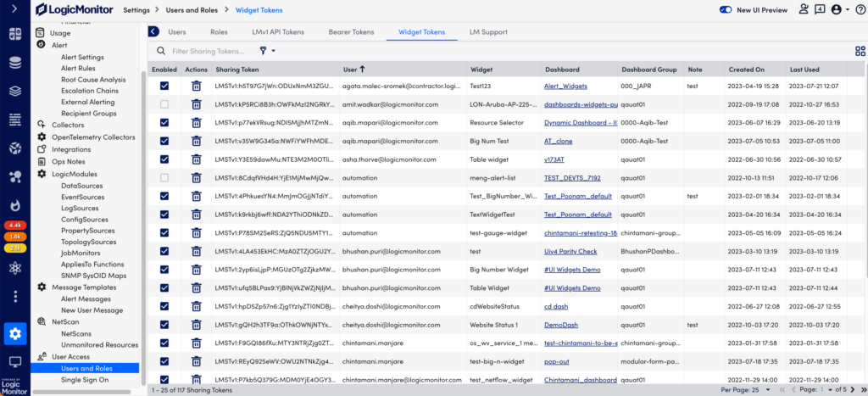The width and height of the screenshot is (868, 396).
Task: Open the Dashboards icon in the navigation rail
Action: 15,34
